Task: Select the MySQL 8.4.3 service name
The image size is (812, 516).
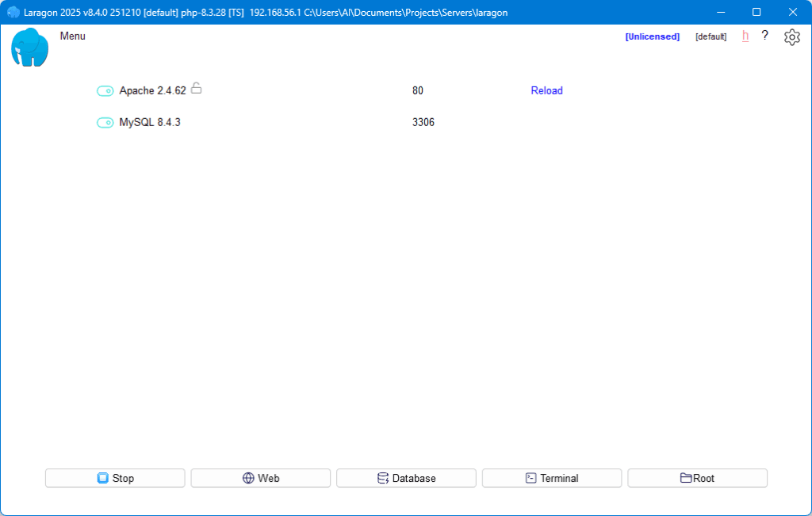Action: coord(150,123)
